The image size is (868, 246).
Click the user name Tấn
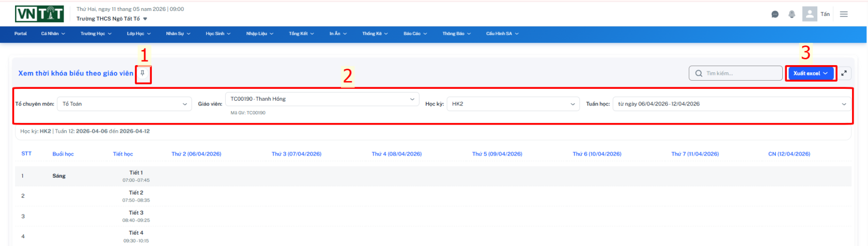pos(825,14)
